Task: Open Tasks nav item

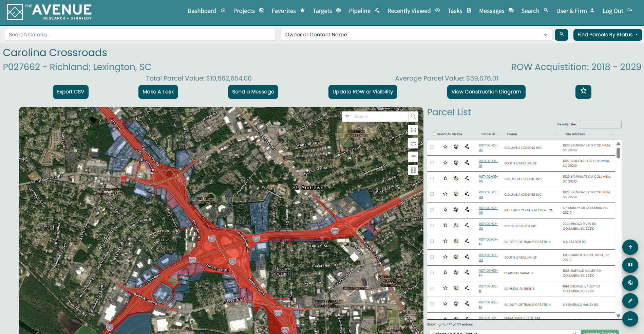Action: point(459,11)
